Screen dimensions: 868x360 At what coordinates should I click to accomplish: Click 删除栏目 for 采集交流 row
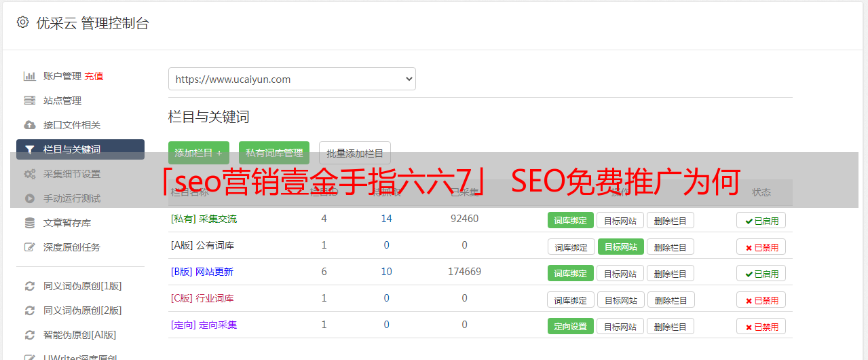pos(670,220)
